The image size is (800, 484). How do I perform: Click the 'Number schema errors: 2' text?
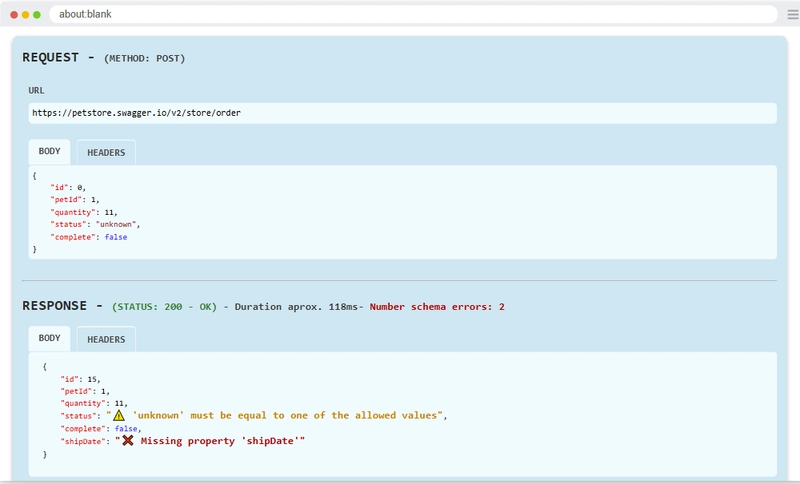pyautogui.click(x=437, y=307)
